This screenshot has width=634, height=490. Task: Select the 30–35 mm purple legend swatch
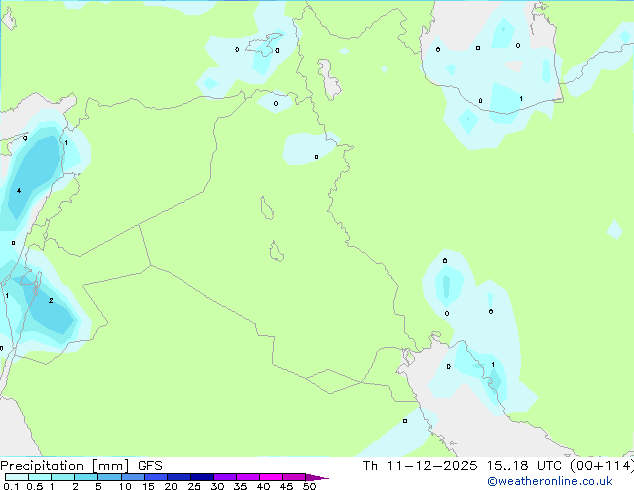(225, 477)
